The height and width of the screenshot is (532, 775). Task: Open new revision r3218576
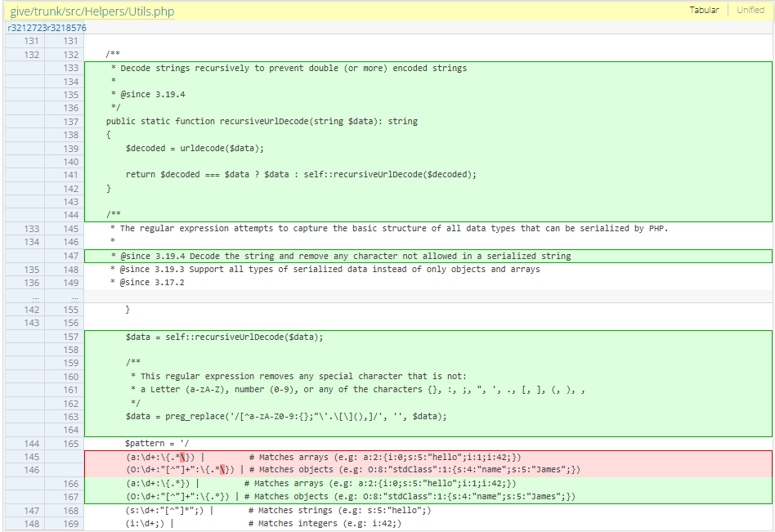pos(67,28)
